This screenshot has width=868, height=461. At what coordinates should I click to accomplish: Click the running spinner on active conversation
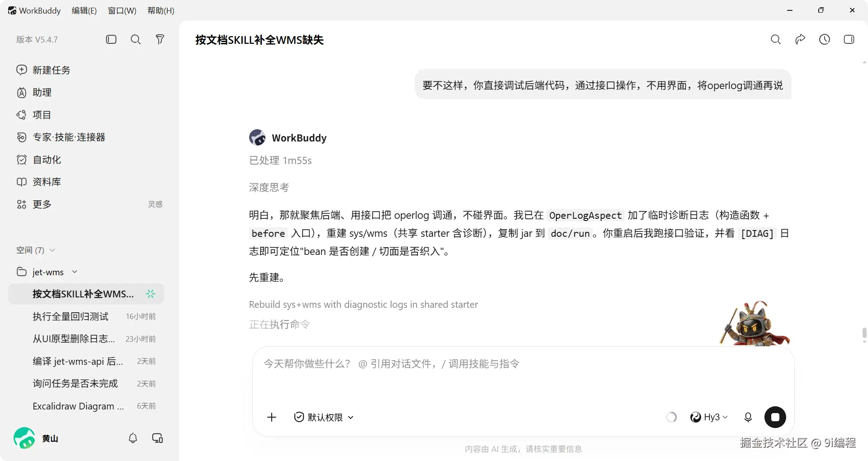tap(151, 294)
